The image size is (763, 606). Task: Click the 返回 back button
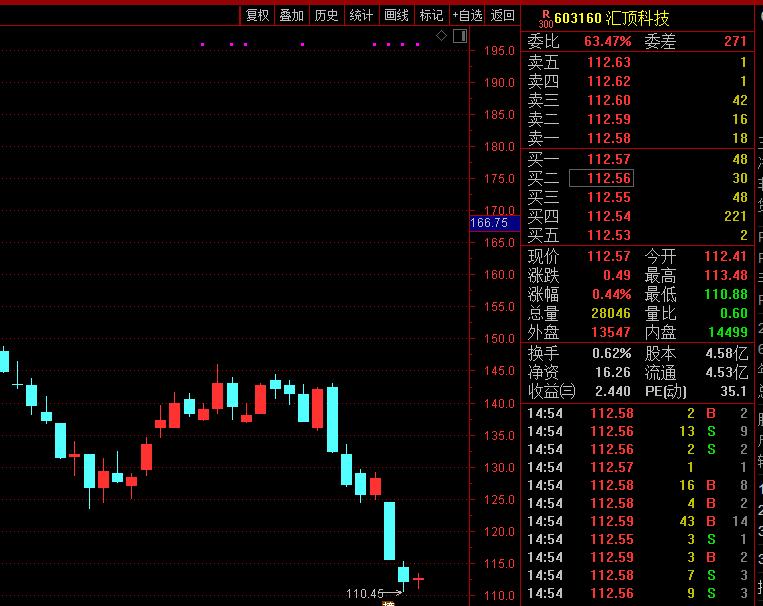(502, 16)
